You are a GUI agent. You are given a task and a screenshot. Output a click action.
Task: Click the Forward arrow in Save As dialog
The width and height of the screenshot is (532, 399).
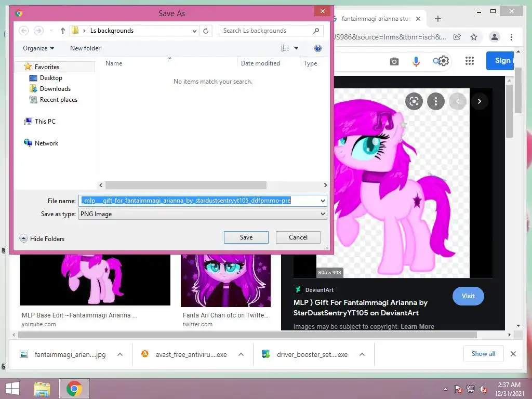point(38,31)
